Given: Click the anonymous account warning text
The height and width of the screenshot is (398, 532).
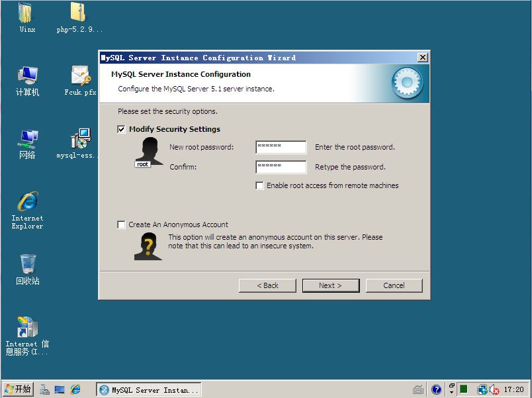Looking at the screenshot, I should point(275,242).
